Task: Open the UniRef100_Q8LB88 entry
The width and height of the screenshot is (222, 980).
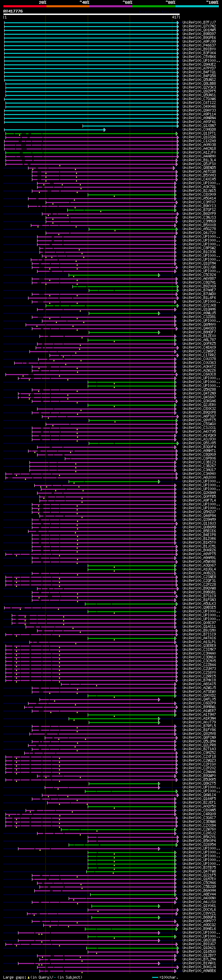Action: tap(199, 83)
